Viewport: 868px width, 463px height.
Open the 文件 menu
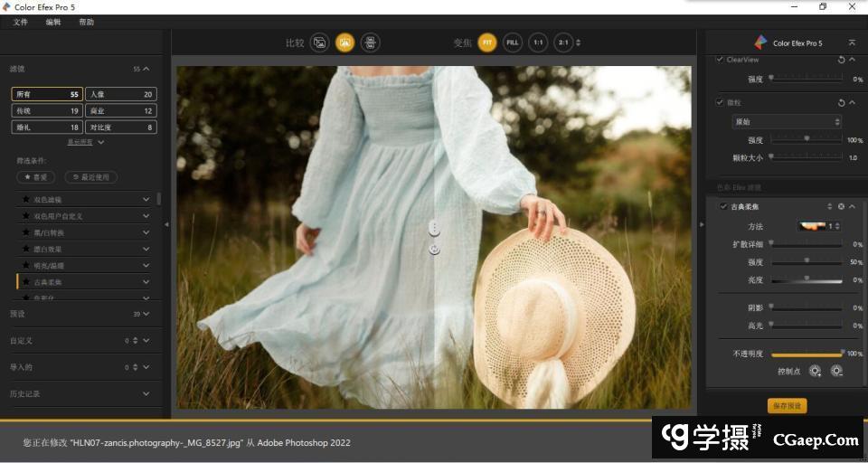[x=21, y=22]
